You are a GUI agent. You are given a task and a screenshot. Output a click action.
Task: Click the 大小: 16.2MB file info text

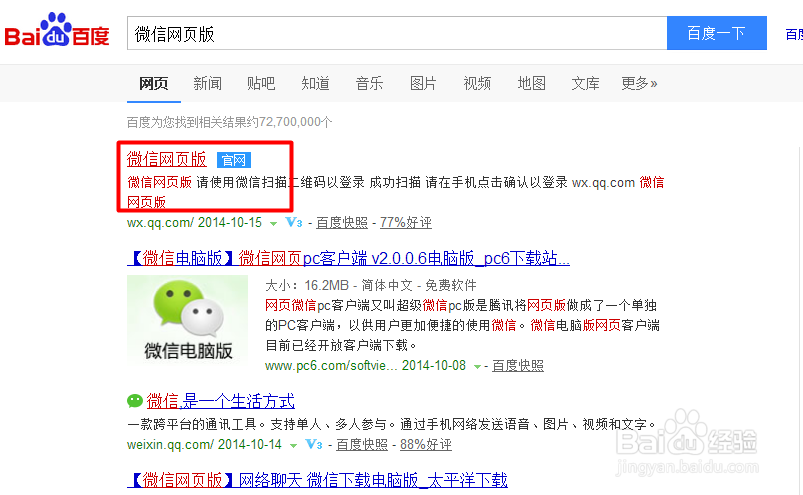[307, 285]
